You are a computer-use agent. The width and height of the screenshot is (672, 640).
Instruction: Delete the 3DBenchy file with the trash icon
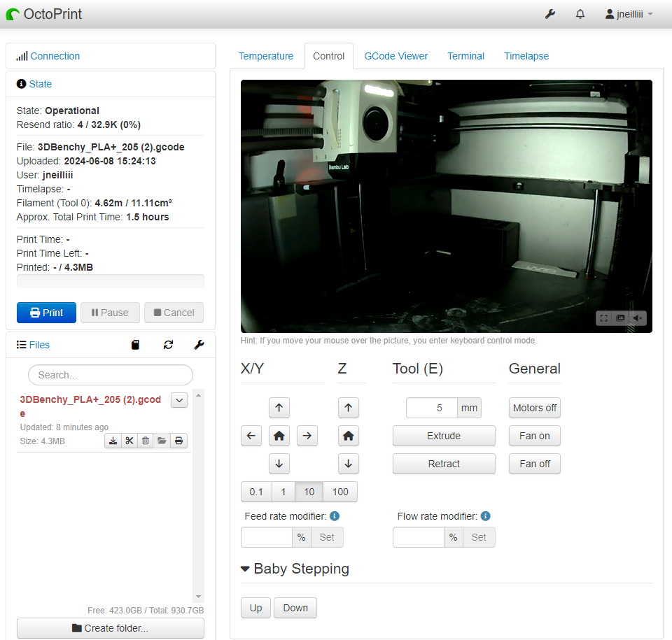146,441
